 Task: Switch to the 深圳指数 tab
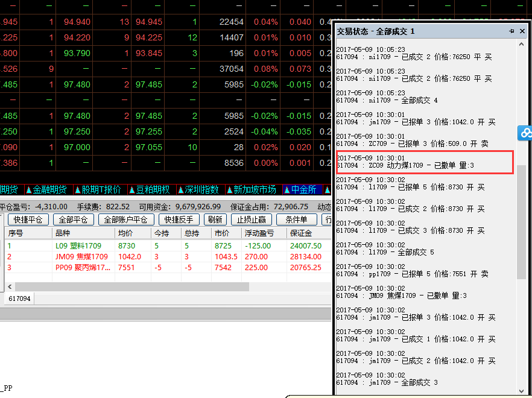198,190
